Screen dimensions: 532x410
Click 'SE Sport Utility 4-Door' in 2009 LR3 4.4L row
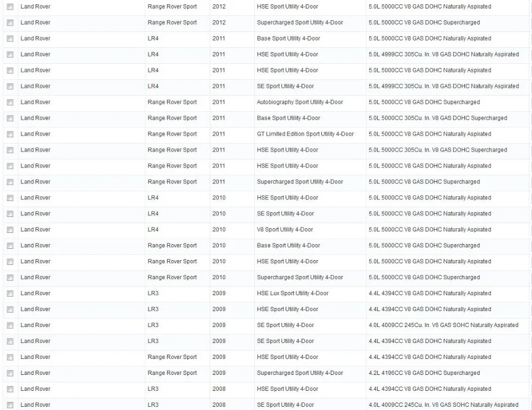(285, 341)
